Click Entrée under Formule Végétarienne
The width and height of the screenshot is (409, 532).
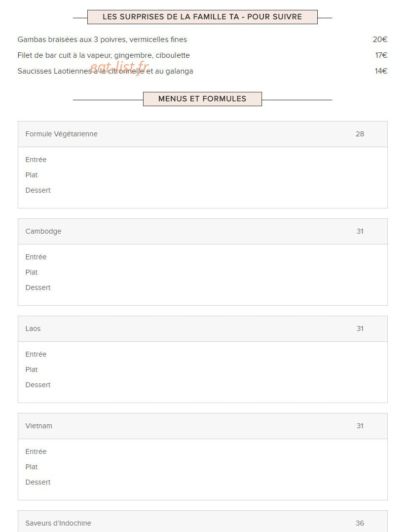click(x=36, y=160)
